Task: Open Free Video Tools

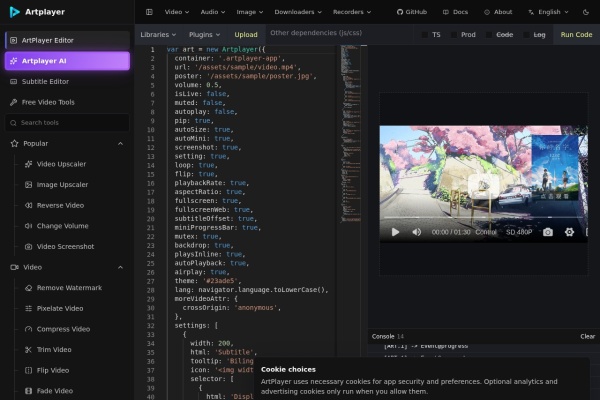Action: pyautogui.click(x=67, y=102)
